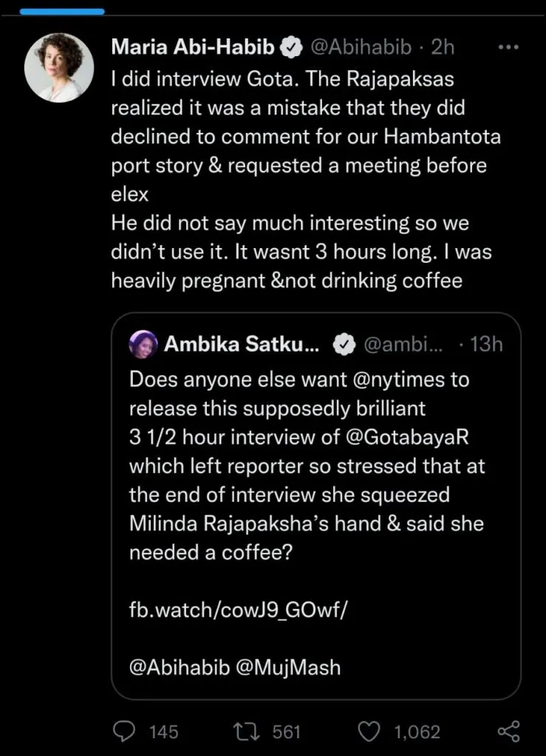Open the share icon menu

click(x=509, y=731)
